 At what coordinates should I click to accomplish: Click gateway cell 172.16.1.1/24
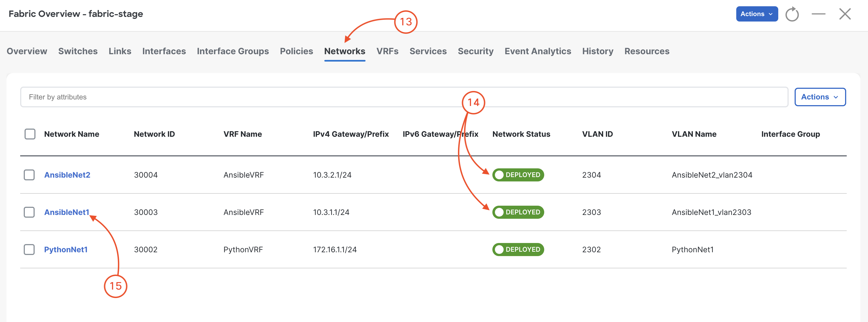point(335,250)
